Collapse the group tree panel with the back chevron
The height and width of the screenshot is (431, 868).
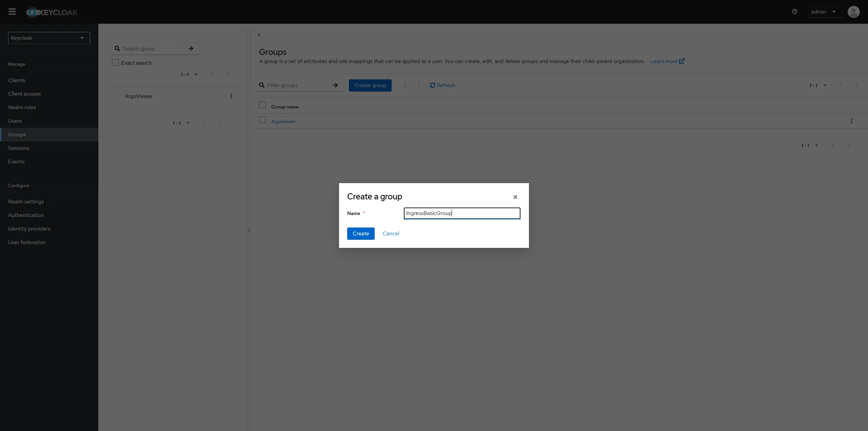tap(259, 35)
